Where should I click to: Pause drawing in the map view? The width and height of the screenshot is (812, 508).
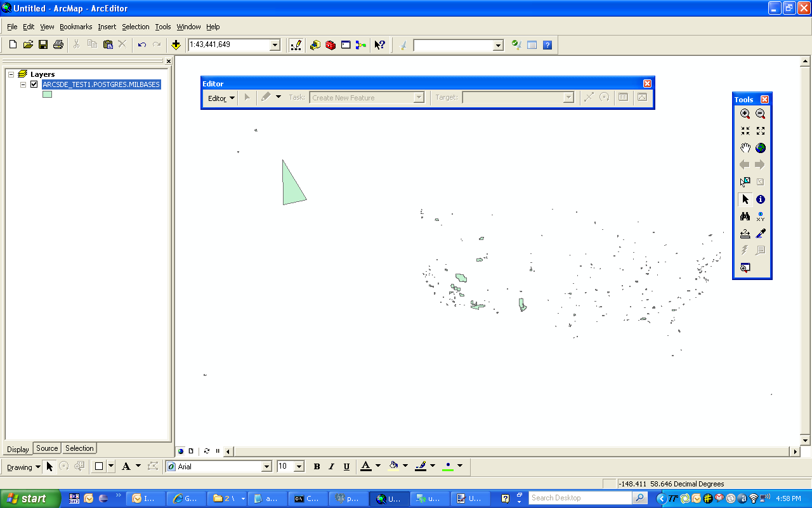click(218, 451)
